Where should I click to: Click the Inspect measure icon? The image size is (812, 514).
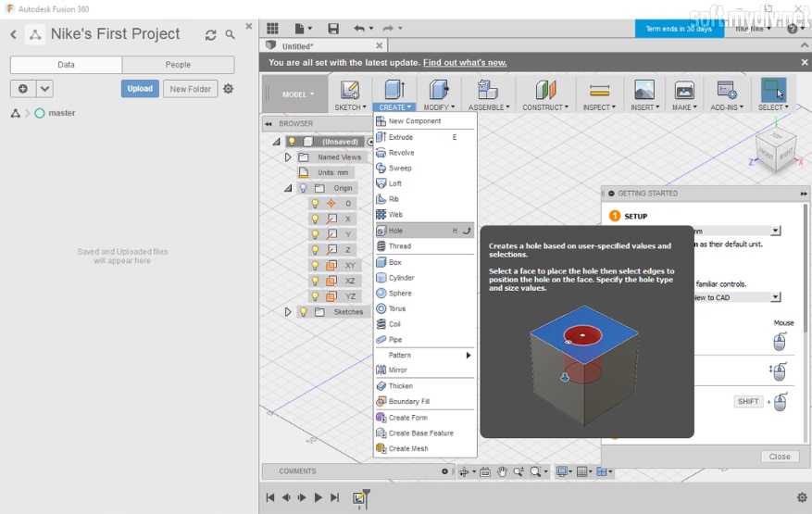pyautogui.click(x=599, y=90)
